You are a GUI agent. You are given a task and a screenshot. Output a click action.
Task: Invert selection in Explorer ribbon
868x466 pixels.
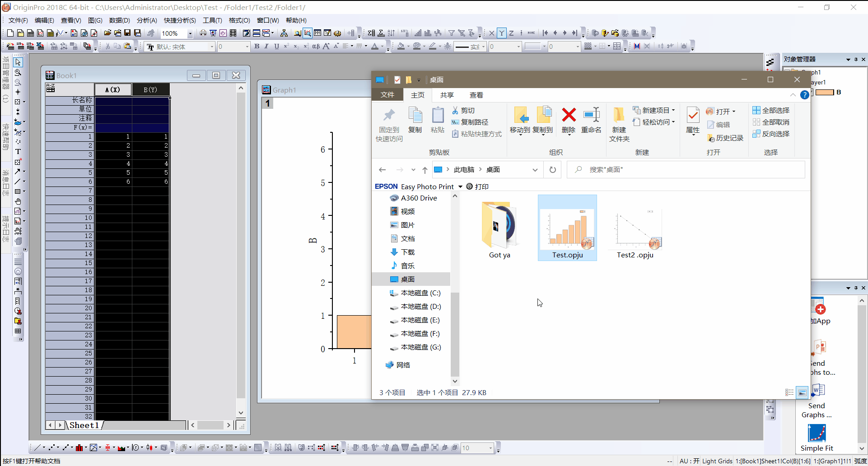coord(771,134)
